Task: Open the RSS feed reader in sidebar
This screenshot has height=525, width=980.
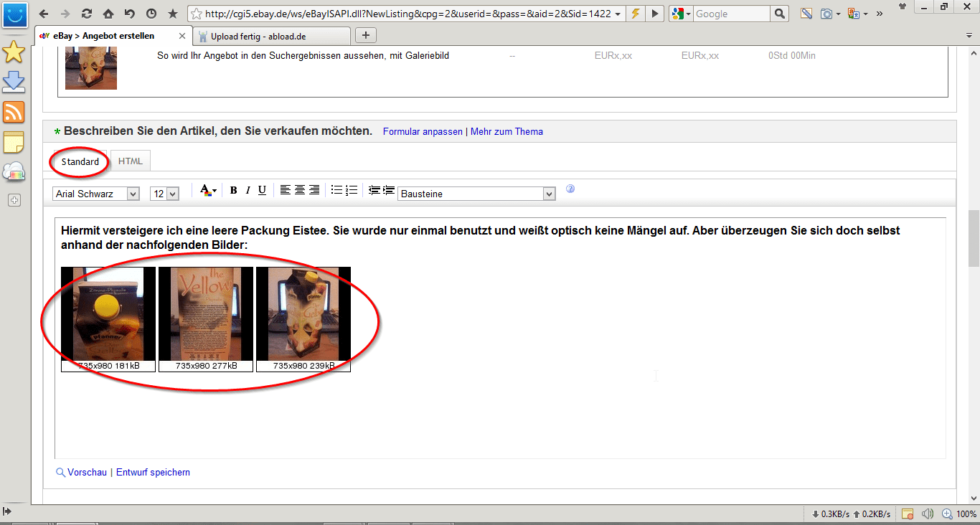Action: [x=14, y=112]
